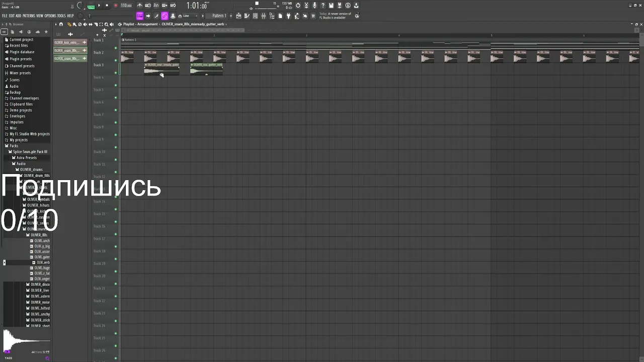
Task: Open the ADD menu
Action: click(x=19, y=16)
